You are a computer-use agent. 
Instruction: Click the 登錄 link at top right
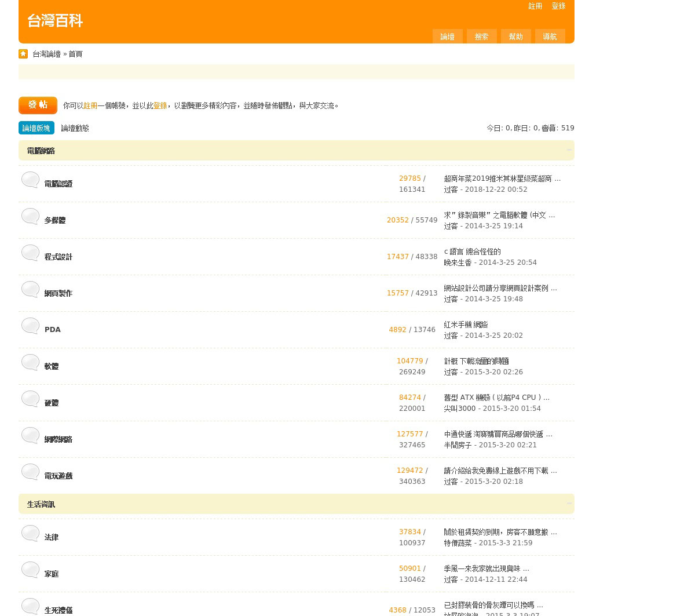[x=558, y=6]
